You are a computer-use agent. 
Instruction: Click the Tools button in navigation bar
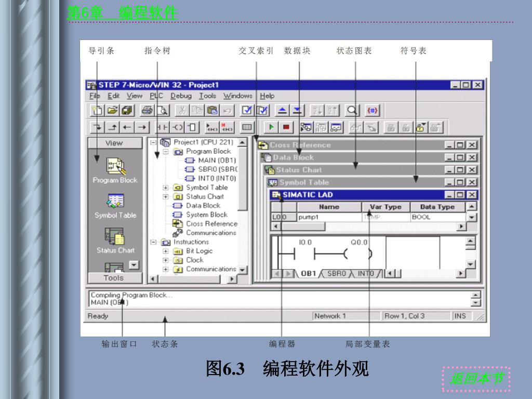tap(114, 278)
